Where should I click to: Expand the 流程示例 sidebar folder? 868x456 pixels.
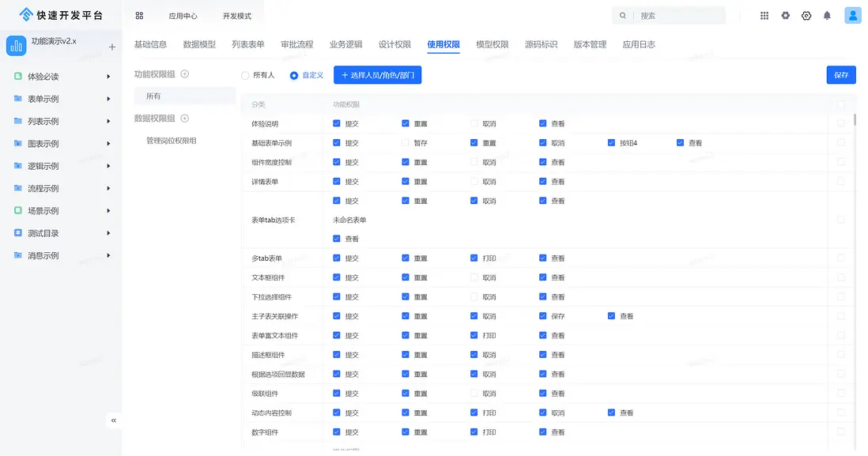click(108, 189)
